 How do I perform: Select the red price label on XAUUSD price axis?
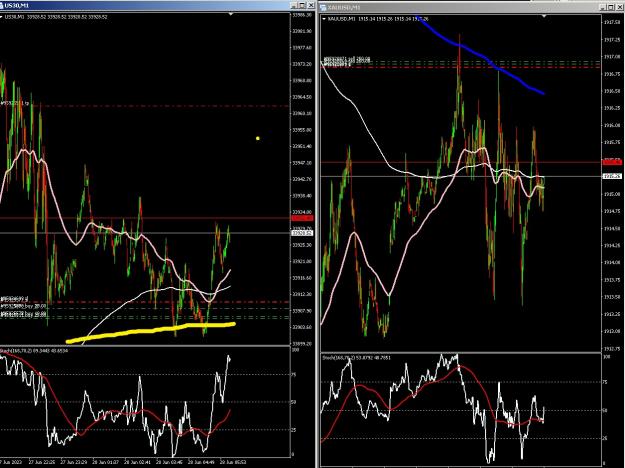point(613,162)
